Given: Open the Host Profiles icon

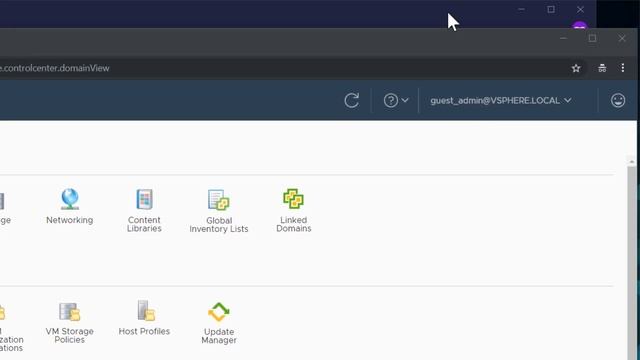Looking at the screenshot, I should (x=146, y=311).
